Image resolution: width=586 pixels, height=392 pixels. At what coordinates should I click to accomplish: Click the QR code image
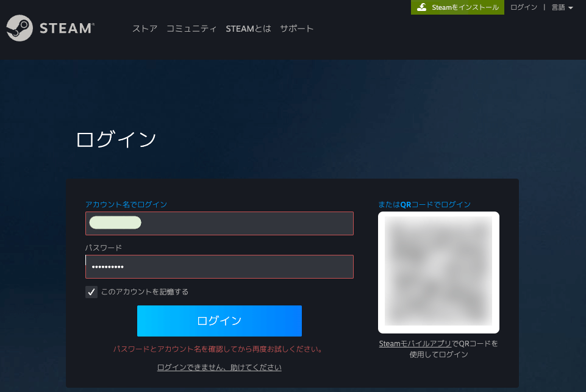coord(438,272)
